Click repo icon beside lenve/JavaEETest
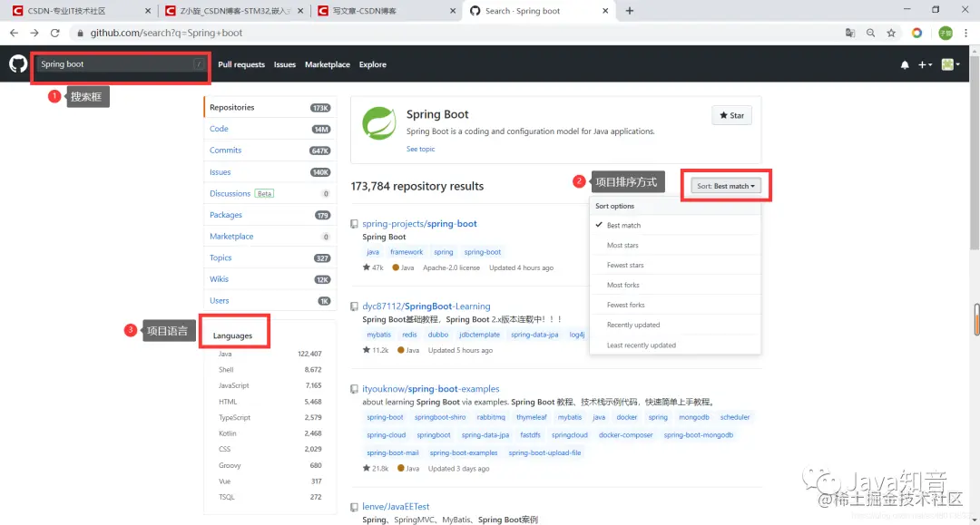 tap(355, 507)
